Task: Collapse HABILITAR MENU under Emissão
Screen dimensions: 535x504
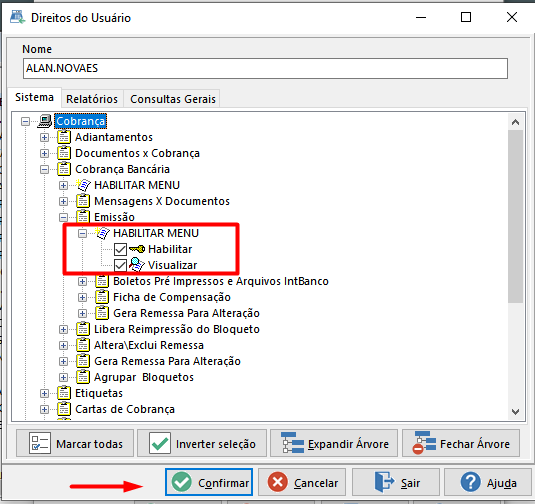Action: [82, 233]
